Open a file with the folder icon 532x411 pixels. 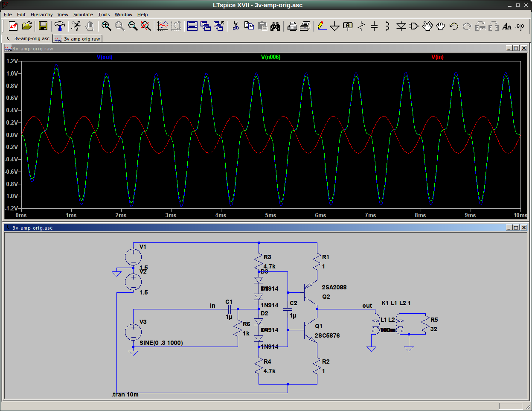(27, 26)
